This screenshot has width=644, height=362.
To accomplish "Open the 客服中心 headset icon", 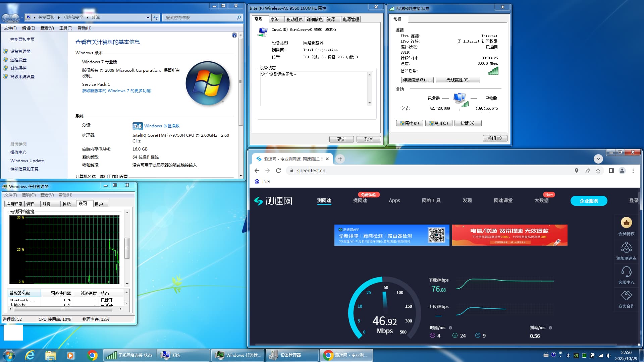I will pyautogui.click(x=626, y=271).
